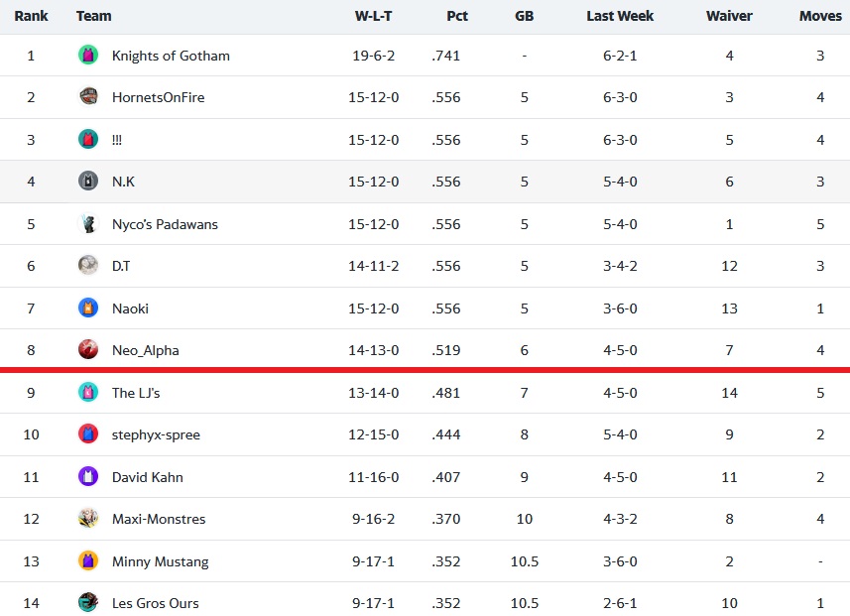Open Nyco's Padawans avatar image
The width and height of the screenshot is (850, 616).
point(88,224)
